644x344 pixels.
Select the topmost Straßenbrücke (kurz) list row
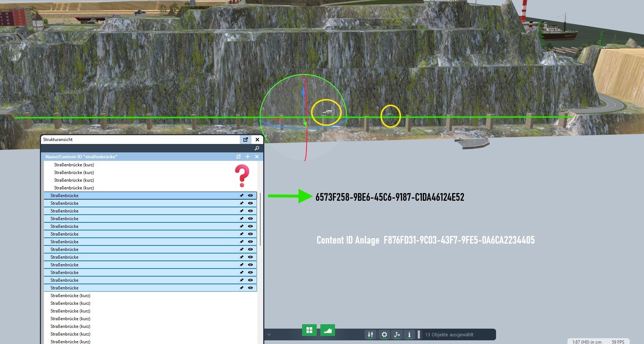coord(150,165)
